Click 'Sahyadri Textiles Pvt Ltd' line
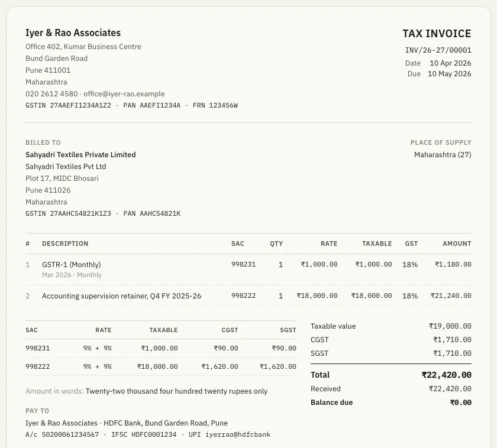The height and width of the screenshot is (448, 497). 66,167
